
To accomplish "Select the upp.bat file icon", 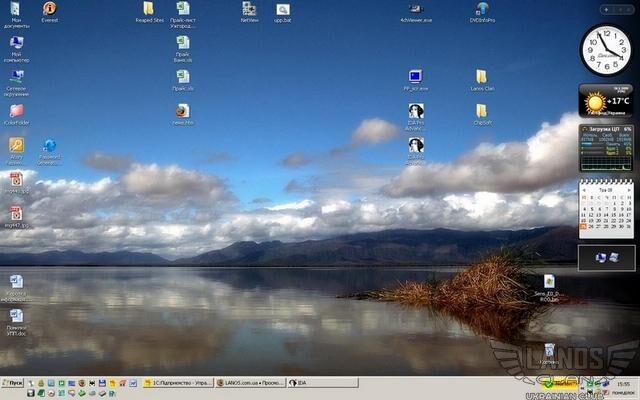I will (x=282, y=9).
